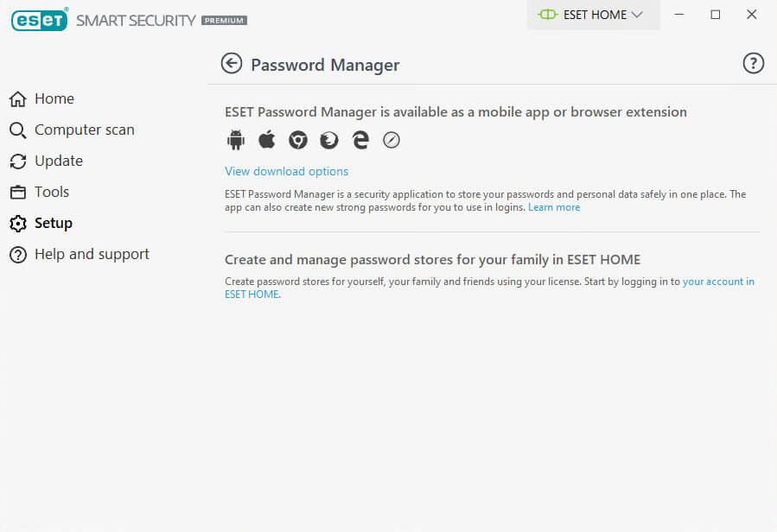Open the question mark help icon

tap(754, 63)
